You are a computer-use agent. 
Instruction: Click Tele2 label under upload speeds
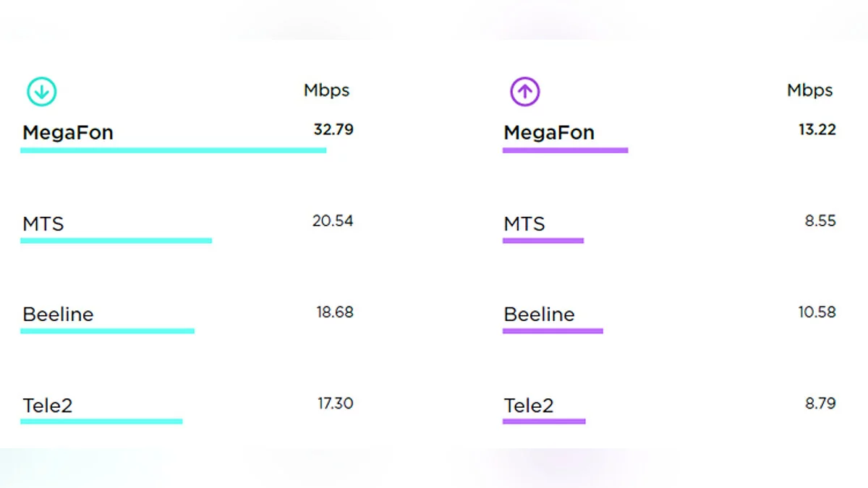point(529,406)
